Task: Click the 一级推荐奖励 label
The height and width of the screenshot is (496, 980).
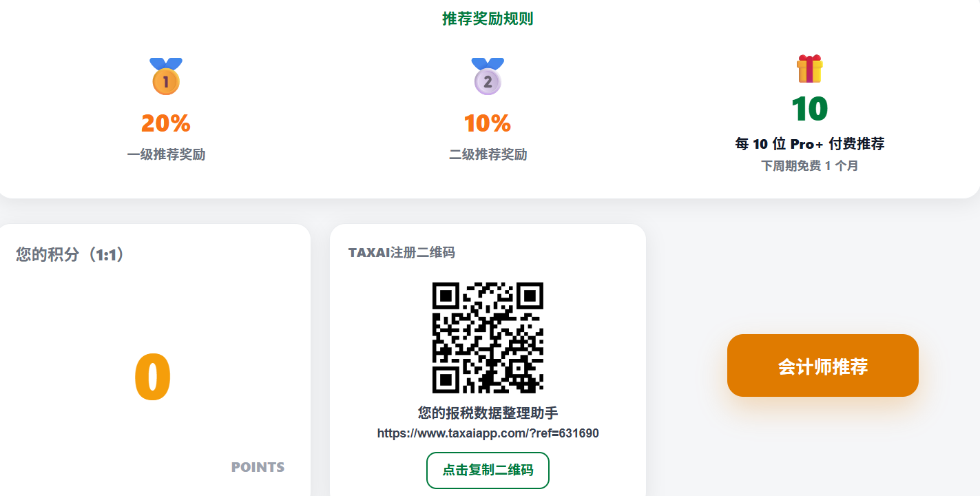Action: pos(166,154)
